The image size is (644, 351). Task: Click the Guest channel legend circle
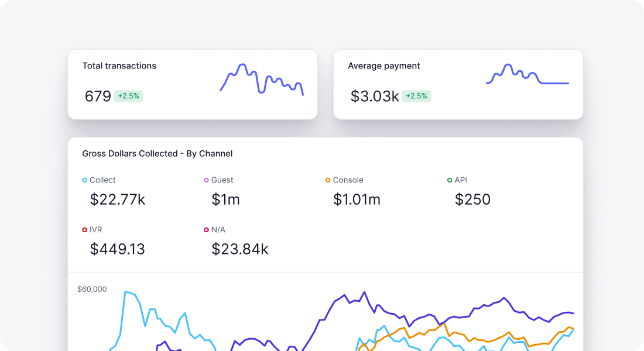point(206,180)
